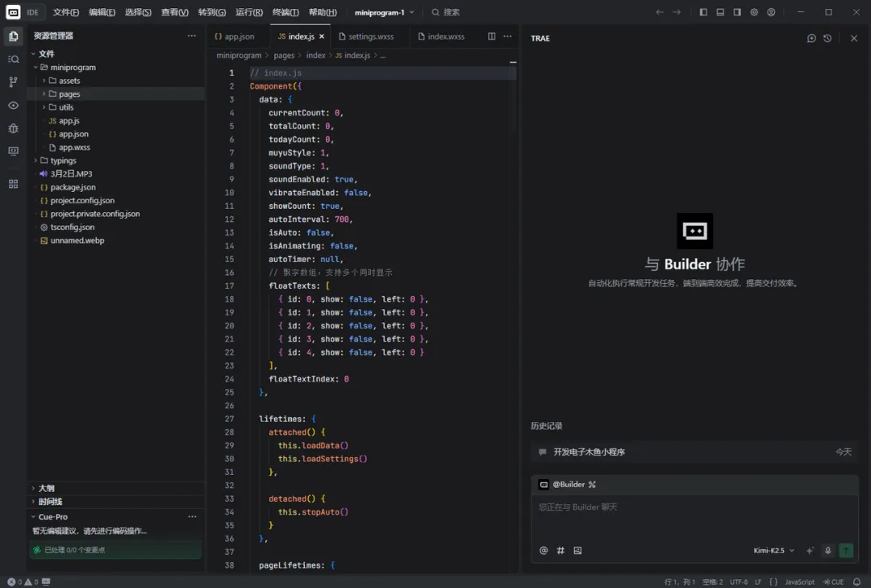
Task: Open the 编辑(E) menu
Action: click(102, 12)
